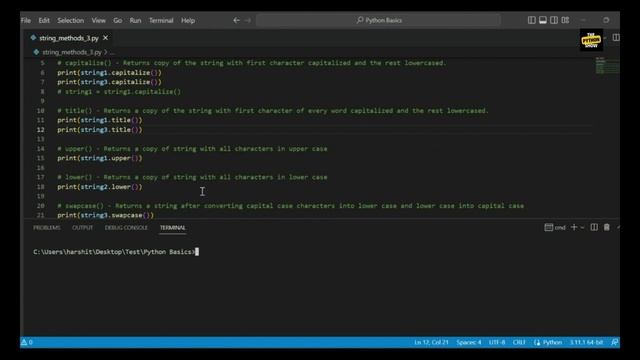The height and width of the screenshot is (360, 640).
Task: Click Ln 12, Col 21 status entry
Action: tap(431, 342)
